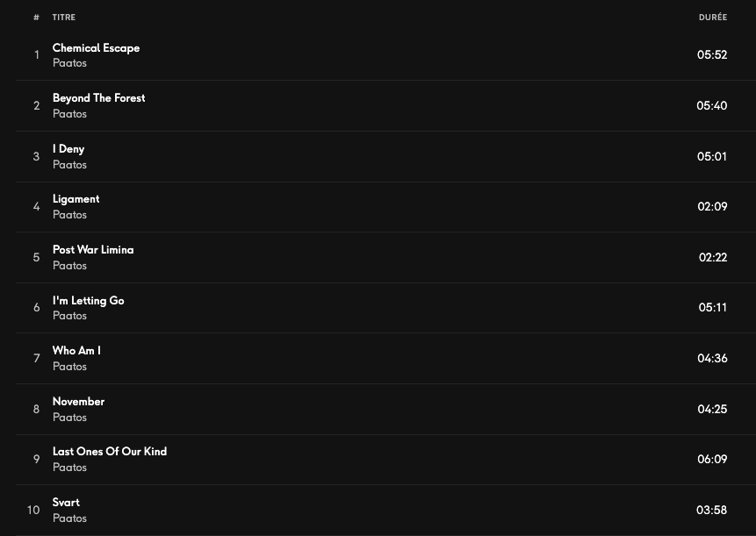Select the song Beyond The Forest
Image resolution: width=756 pixels, height=536 pixels.
(98, 98)
